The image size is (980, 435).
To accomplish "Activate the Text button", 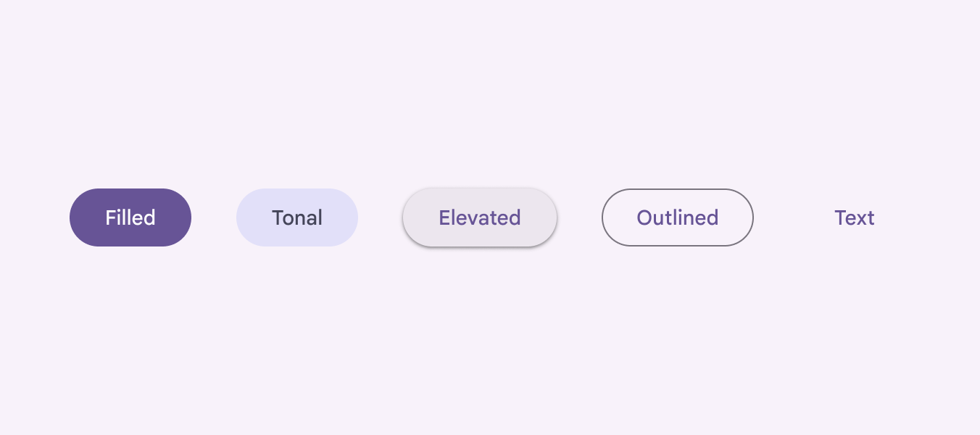I will tap(855, 217).
